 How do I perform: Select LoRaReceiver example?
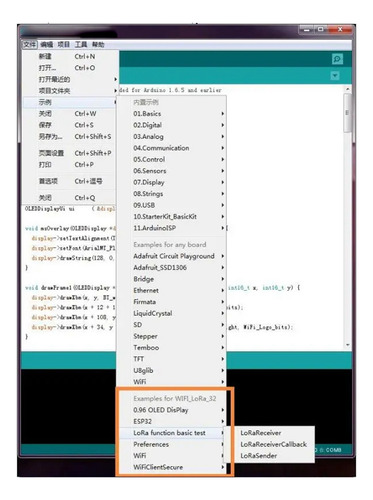click(x=261, y=433)
